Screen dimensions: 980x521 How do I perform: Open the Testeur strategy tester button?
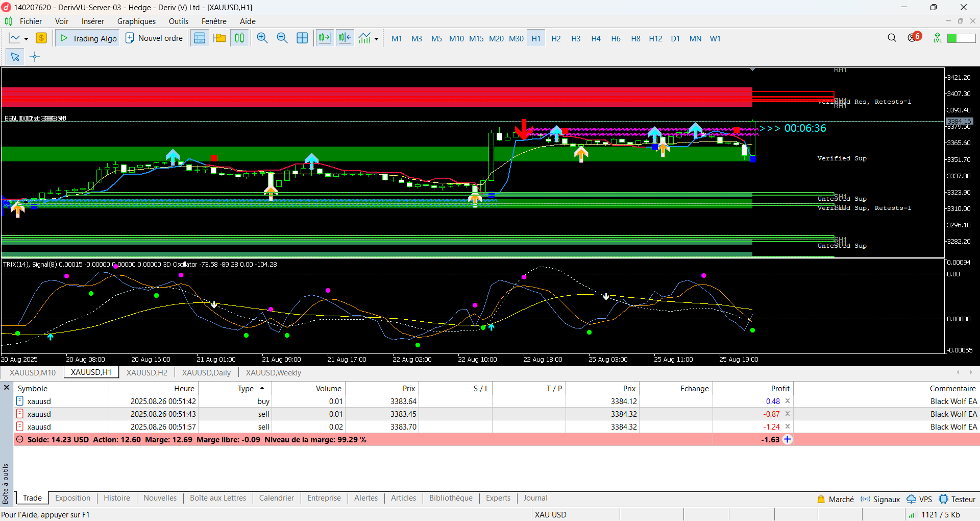point(958,499)
